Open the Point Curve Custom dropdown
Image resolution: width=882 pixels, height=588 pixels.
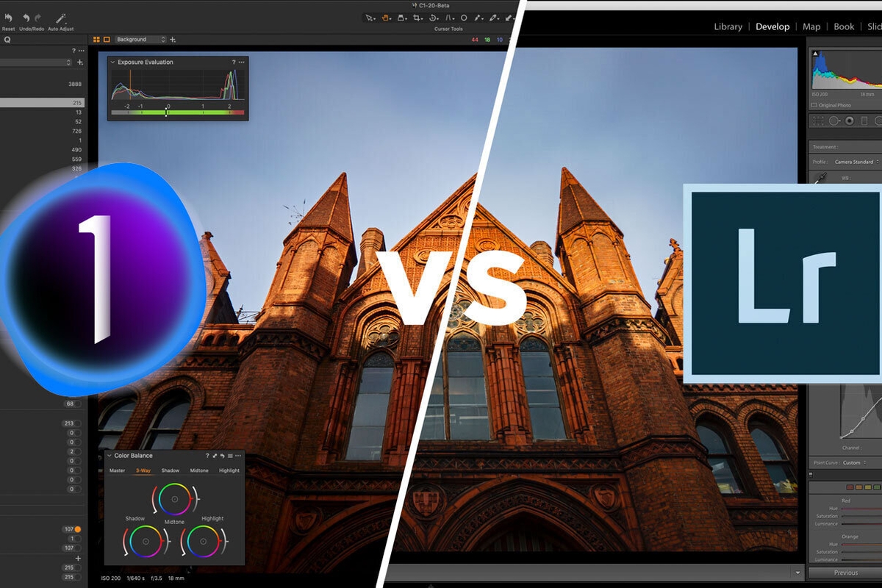(x=853, y=463)
